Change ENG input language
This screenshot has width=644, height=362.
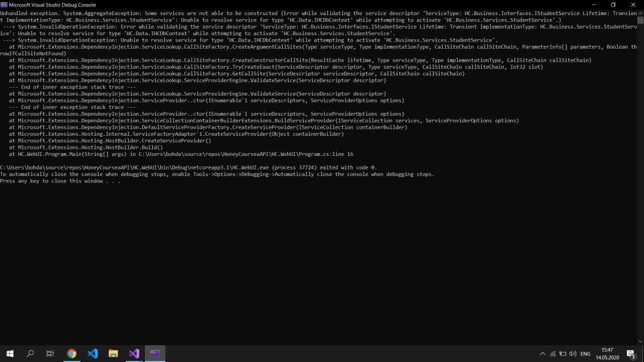click(x=585, y=354)
